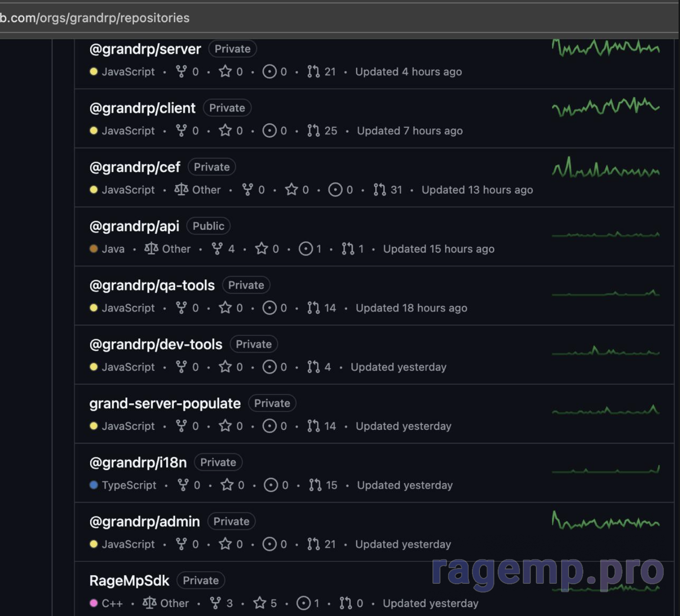Click the activity graph for @grandrp/client
The width and height of the screenshot is (680, 616).
pos(606,107)
